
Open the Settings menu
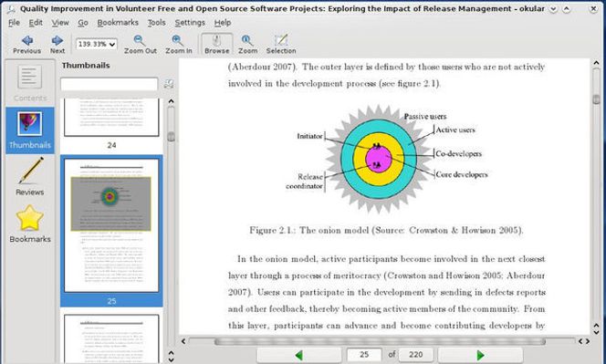pos(190,23)
